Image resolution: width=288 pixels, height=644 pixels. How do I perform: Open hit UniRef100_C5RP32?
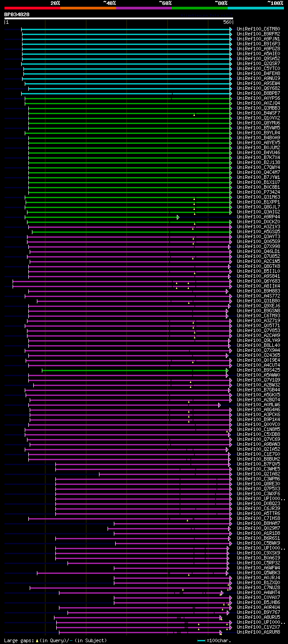click(258, 563)
